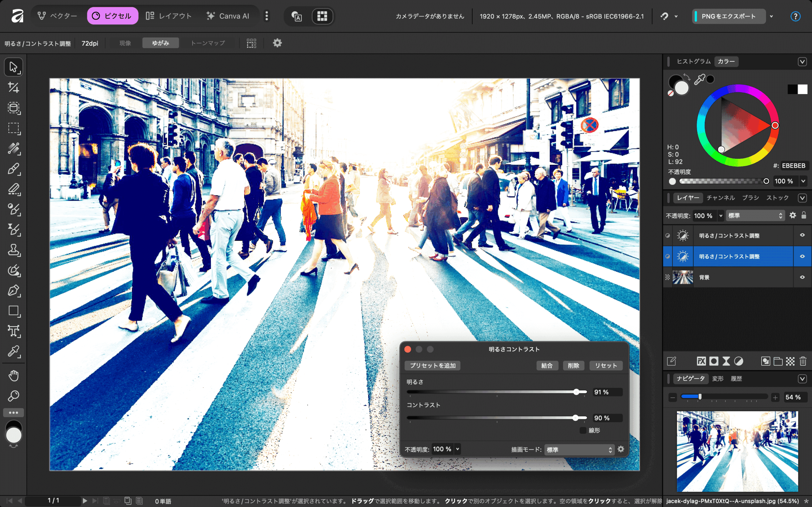812x507 pixels.
Task: Select the Crop tool in left toolbar
Action: point(13,87)
